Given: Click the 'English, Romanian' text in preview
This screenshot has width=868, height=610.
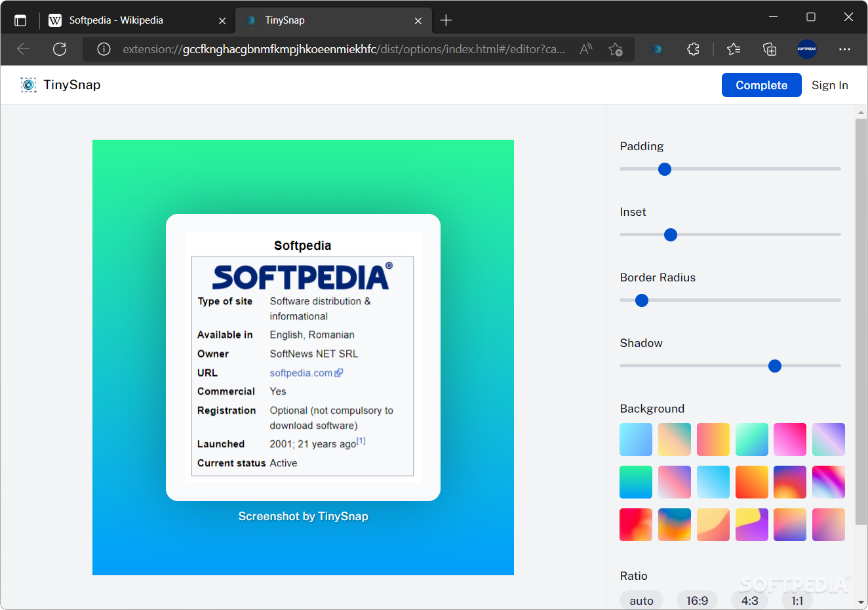Looking at the screenshot, I should tap(312, 335).
